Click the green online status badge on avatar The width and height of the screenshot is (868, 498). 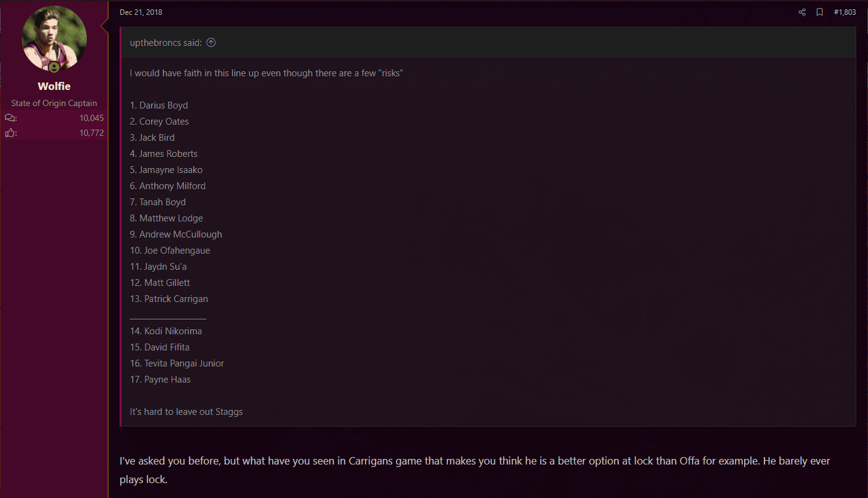coord(54,67)
